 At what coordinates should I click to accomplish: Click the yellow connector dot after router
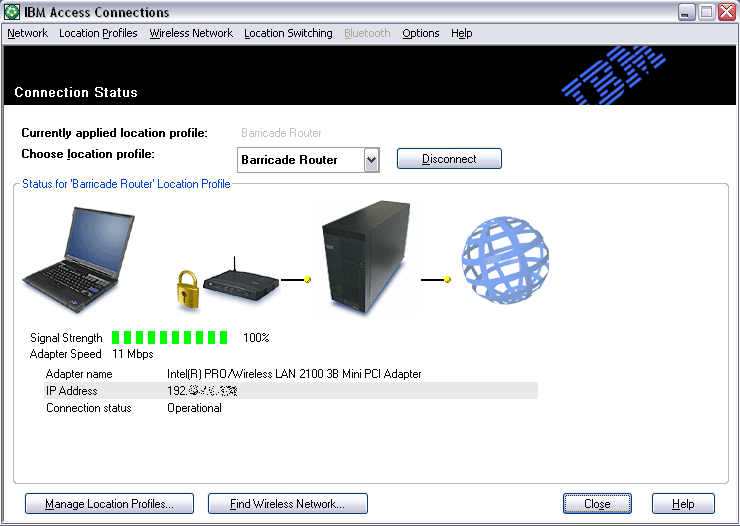[x=308, y=280]
